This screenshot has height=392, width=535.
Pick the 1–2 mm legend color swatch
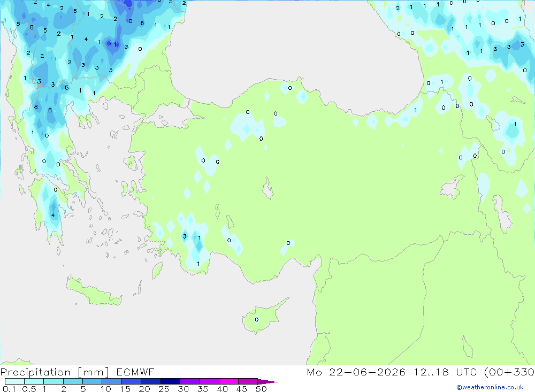[x=53, y=381]
